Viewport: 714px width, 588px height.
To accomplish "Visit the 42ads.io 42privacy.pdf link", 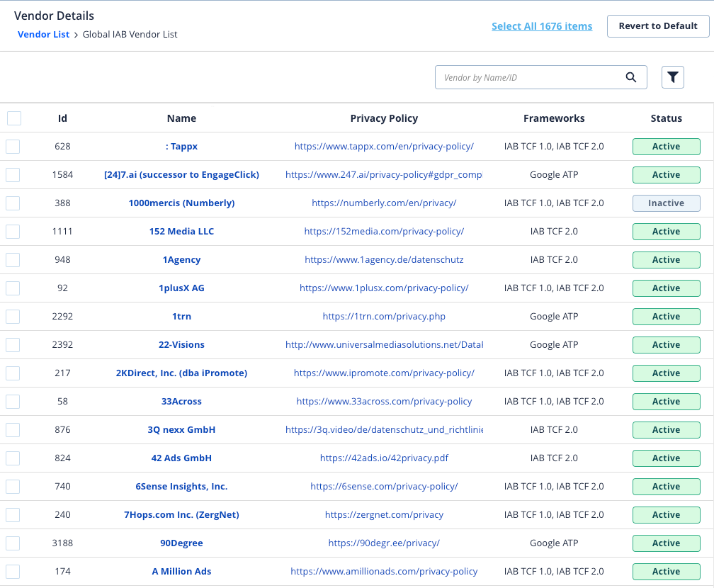I will coord(384,458).
